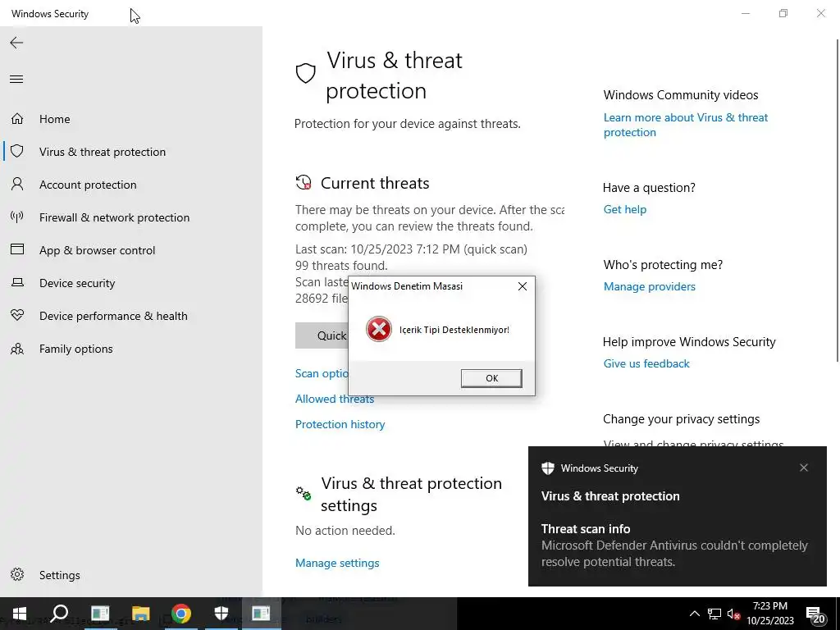Open the Action Center notifications icon

816,614
